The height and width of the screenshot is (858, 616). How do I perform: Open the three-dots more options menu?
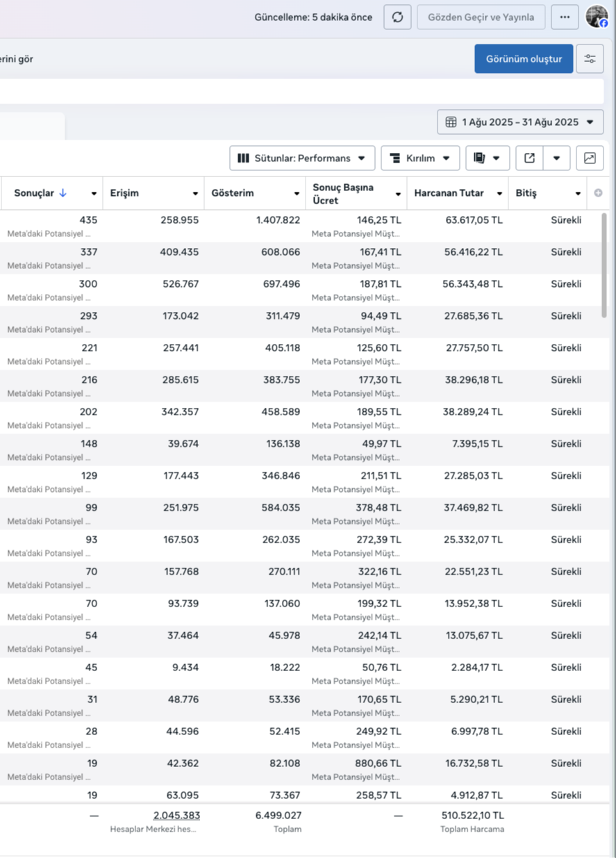point(565,17)
